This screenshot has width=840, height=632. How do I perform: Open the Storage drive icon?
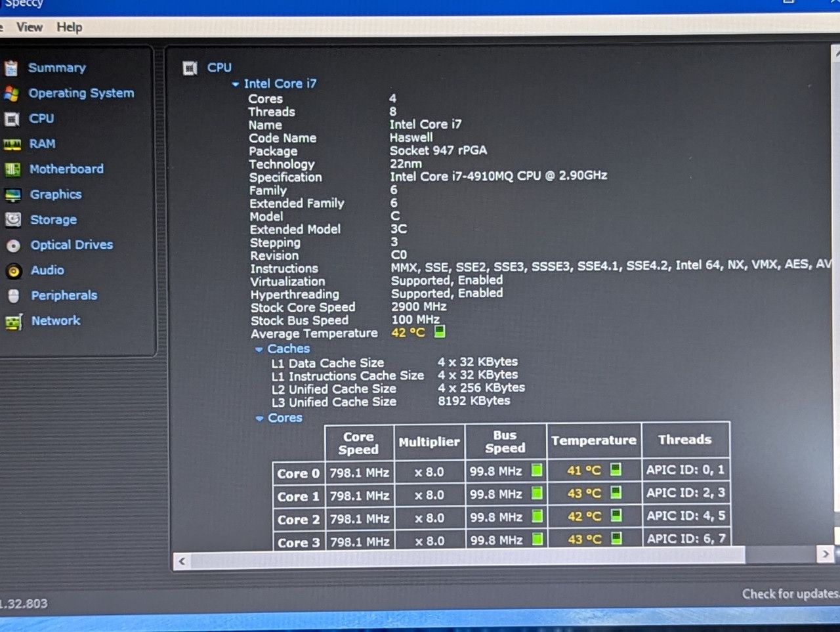[13, 220]
